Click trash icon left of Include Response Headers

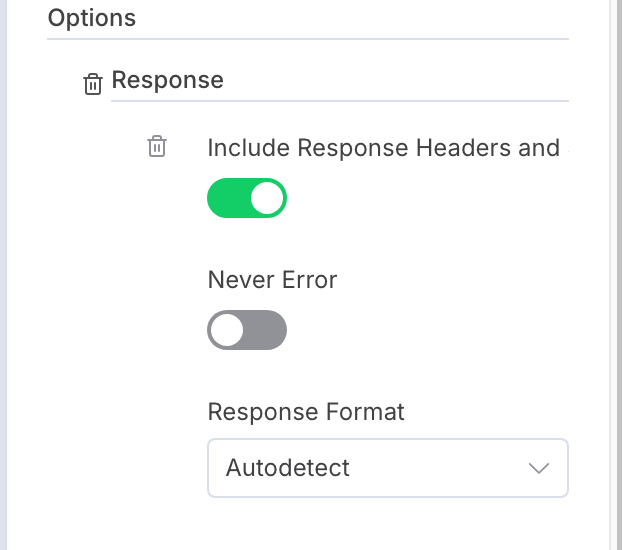tap(157, 147)
